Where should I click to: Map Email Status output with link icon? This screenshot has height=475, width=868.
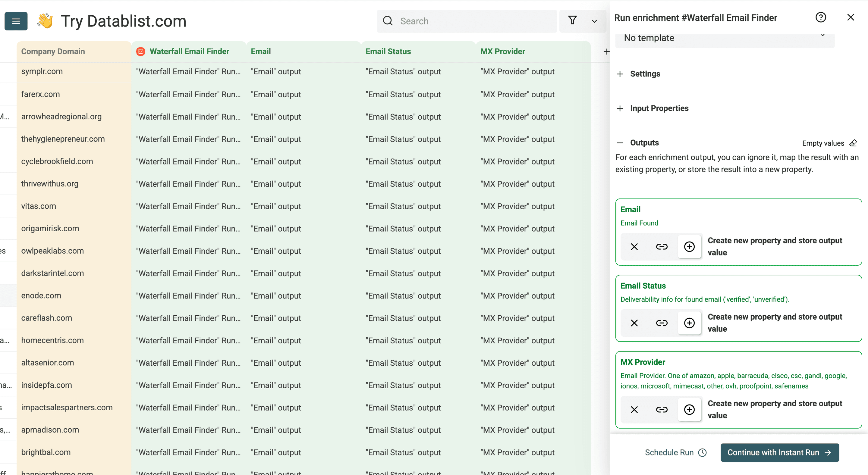pos(662,323)
